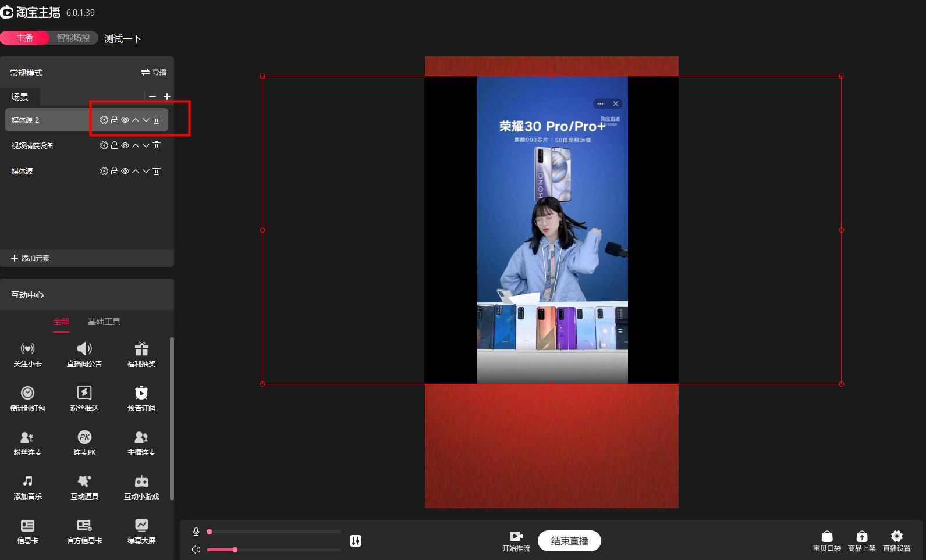
Task: Move 视频捕获设备 down one level
Action: coord(146,145)
